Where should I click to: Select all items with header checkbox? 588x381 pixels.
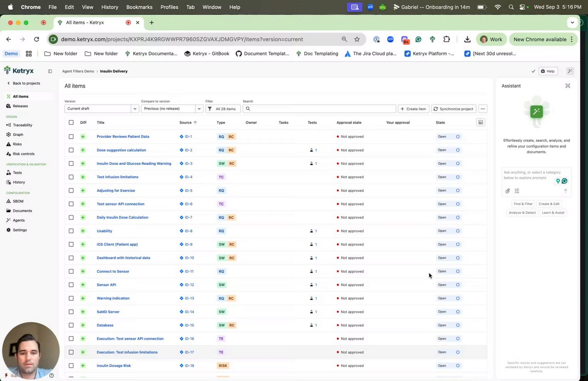click(71, 123)
